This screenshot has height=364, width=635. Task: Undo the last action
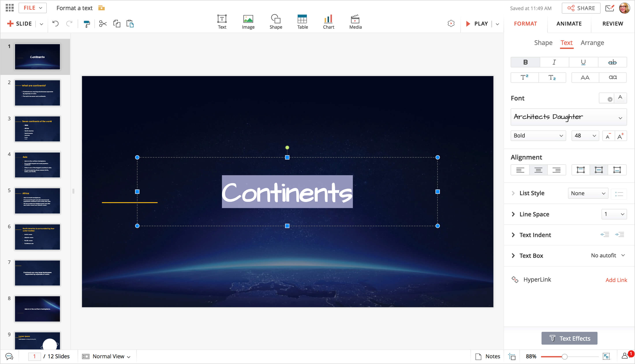55,24
